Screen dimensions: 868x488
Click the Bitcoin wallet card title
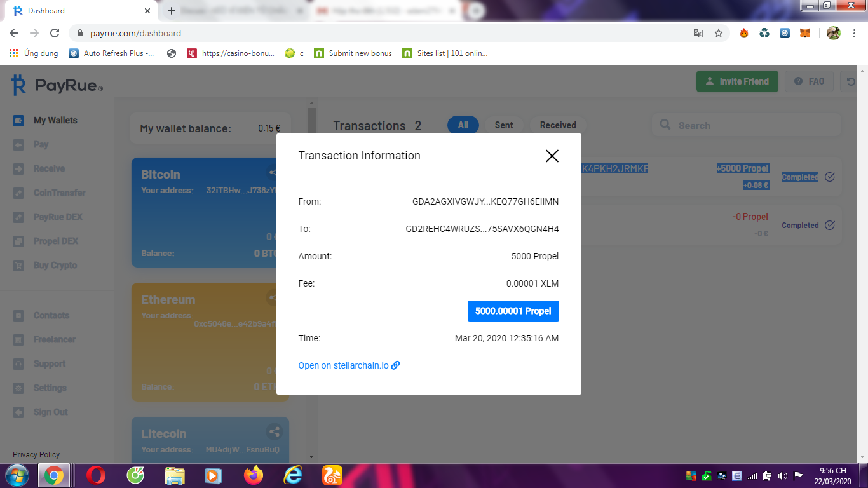[161, 175]
